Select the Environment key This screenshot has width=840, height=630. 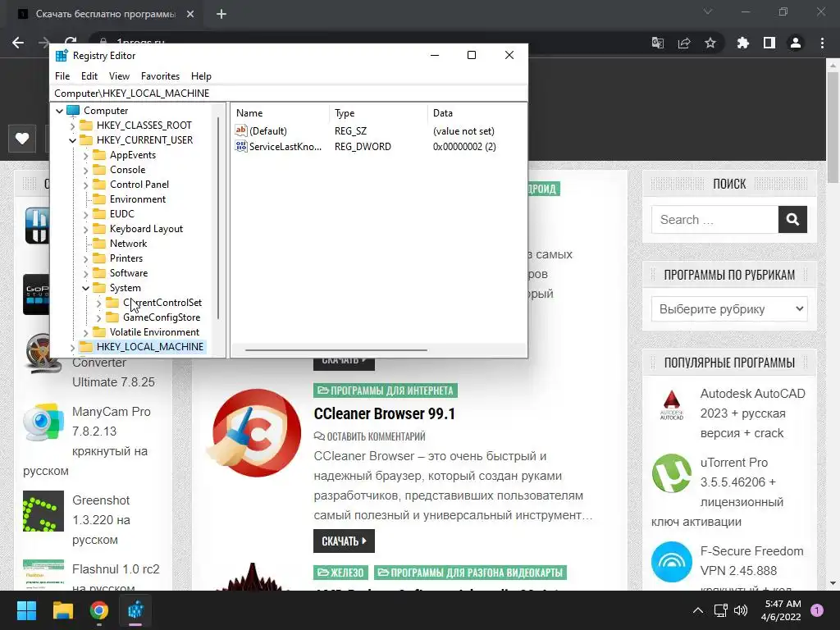pos(138,199)
